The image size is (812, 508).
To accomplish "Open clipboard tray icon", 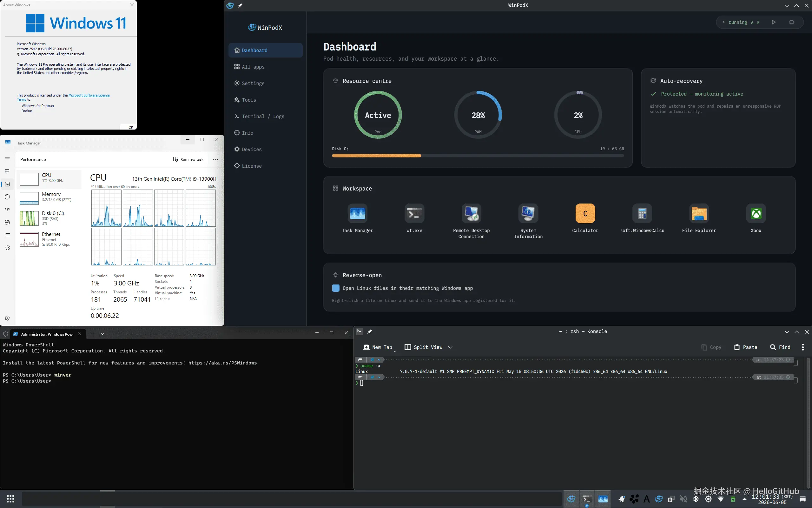I will (x=671, y=499).
